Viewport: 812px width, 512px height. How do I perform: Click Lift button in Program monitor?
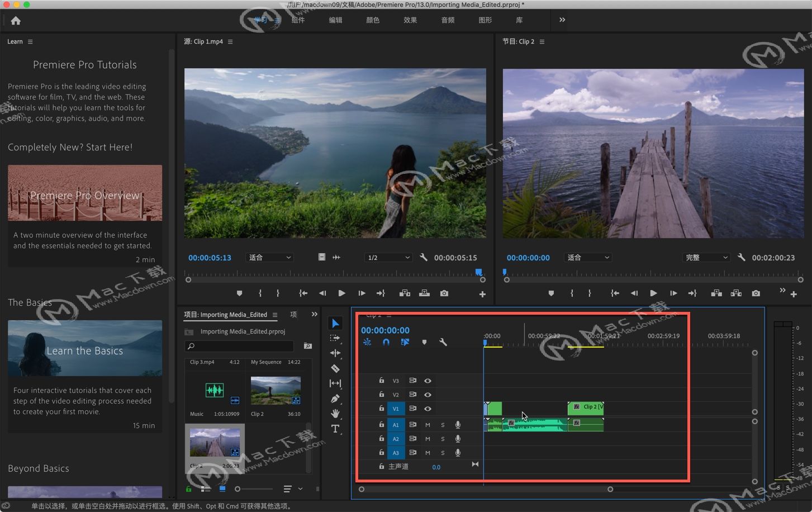pyautogui.click(x=716, y=293)
